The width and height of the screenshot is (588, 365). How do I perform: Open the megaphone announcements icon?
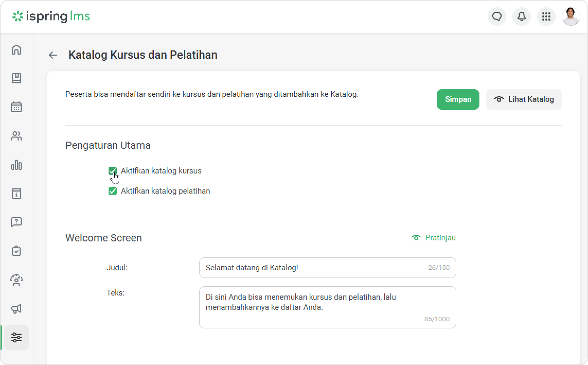coord(16,309)
